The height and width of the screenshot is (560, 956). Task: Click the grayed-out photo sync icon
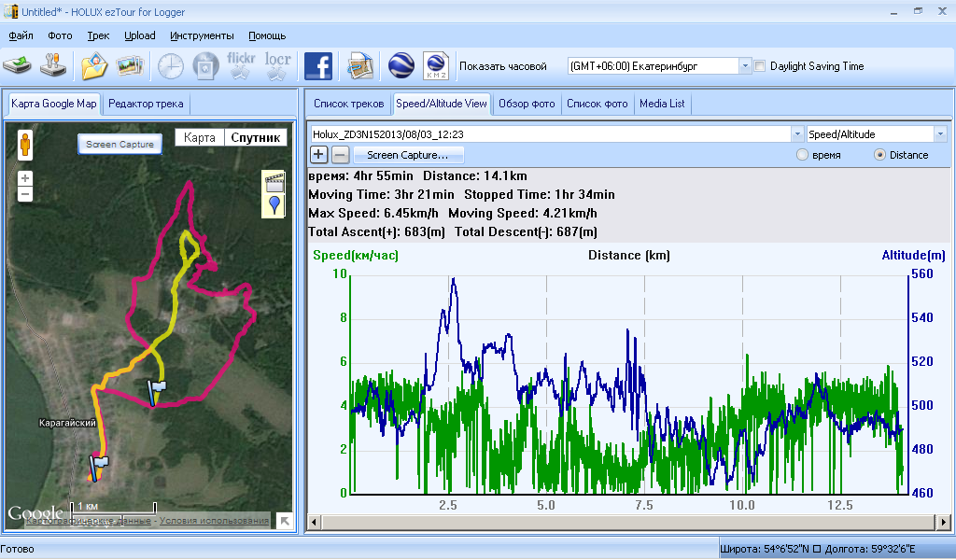(x=205, y=66)
